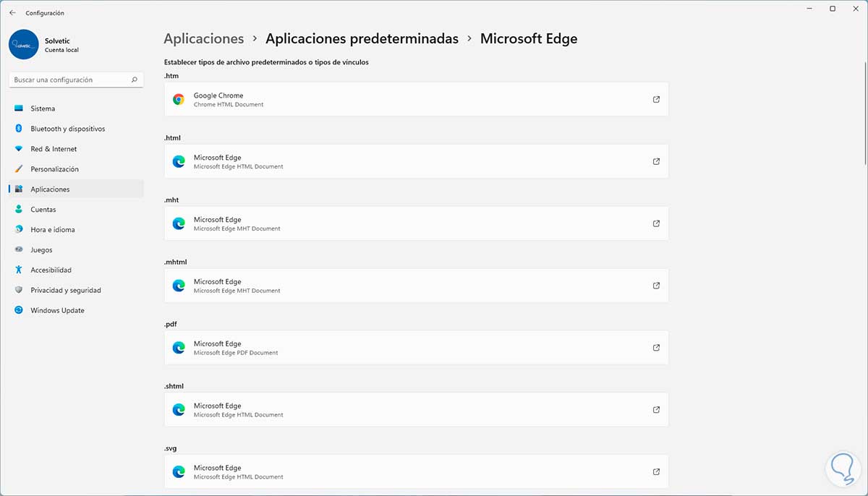Open external link icon for .svg row
The height and width of the screenshot is (496, 868).
click(x=656, y=472)
